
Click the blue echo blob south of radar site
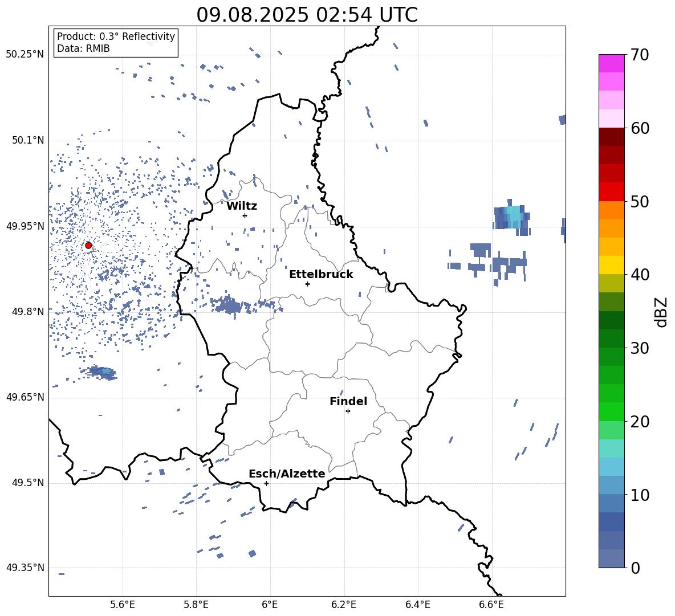(x=101, y=372)
